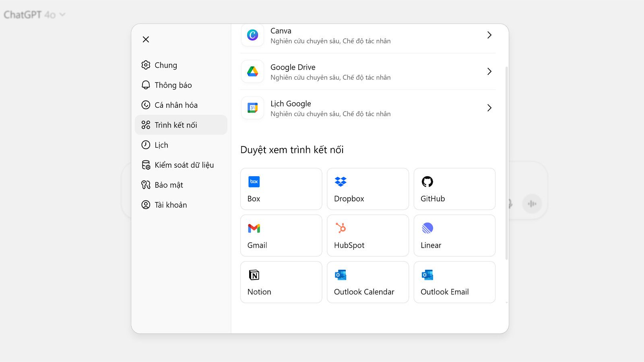This screenshot has width=644, height=362.
Task: Open the Bảo mật settings tab
Action: point(181,185)
